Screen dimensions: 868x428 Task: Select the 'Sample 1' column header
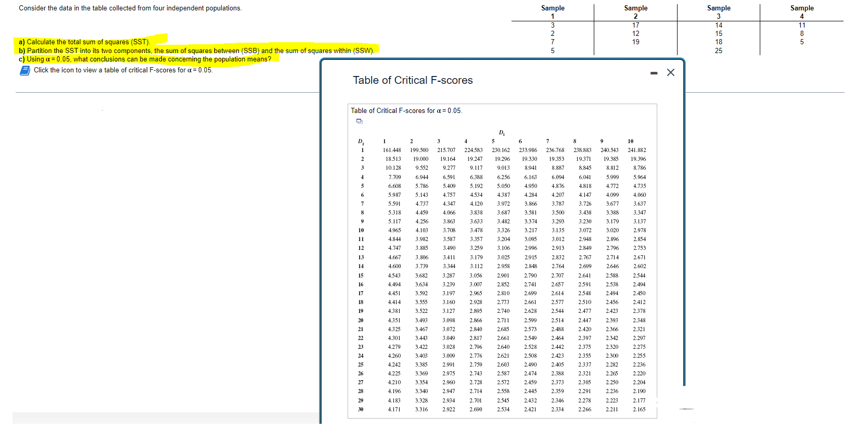[553, 12]
